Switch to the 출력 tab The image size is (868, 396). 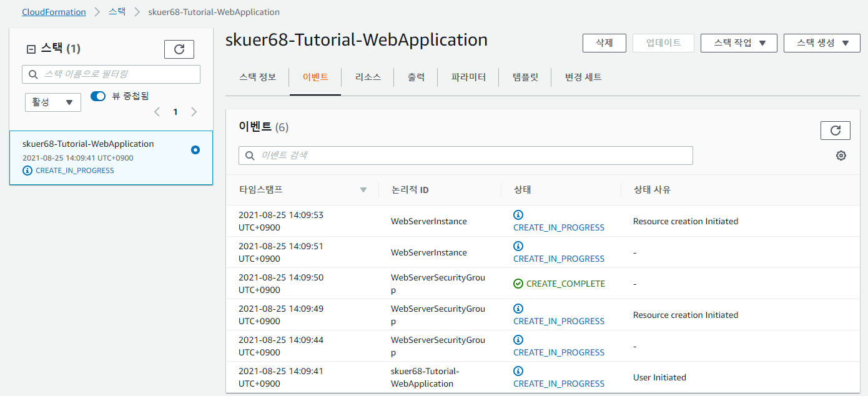416,77
